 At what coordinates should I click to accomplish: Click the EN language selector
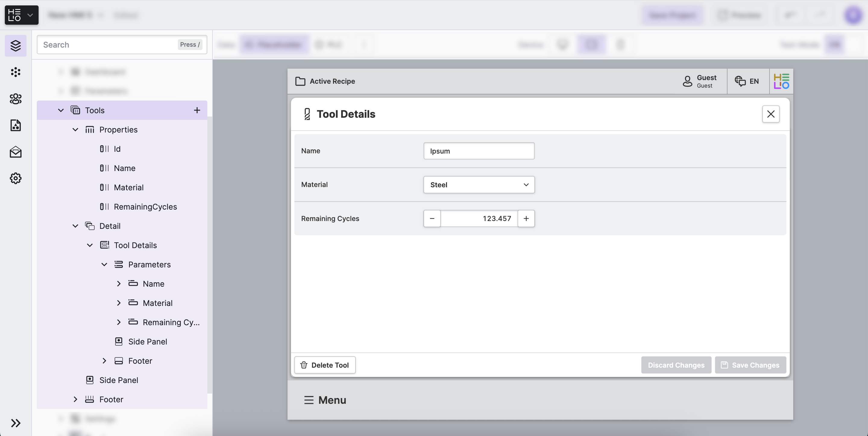pyautogui.click(x=747, y=81)
